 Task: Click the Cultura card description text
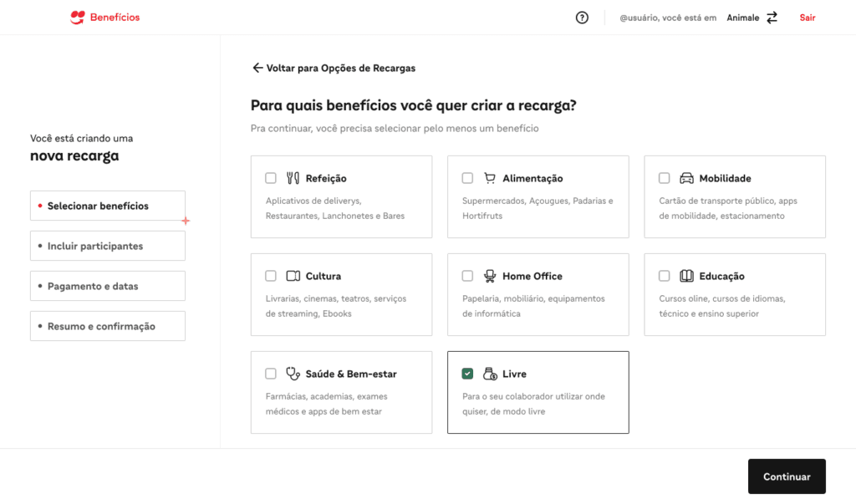336,306
